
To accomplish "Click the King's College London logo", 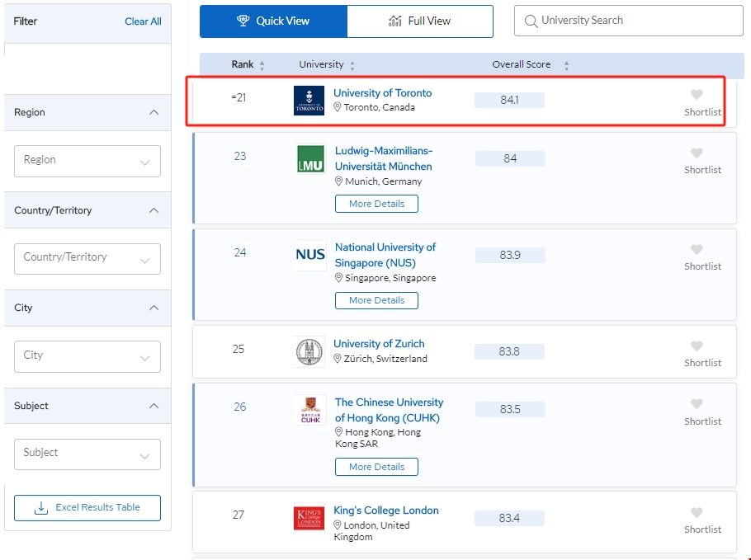I will 309,518.
